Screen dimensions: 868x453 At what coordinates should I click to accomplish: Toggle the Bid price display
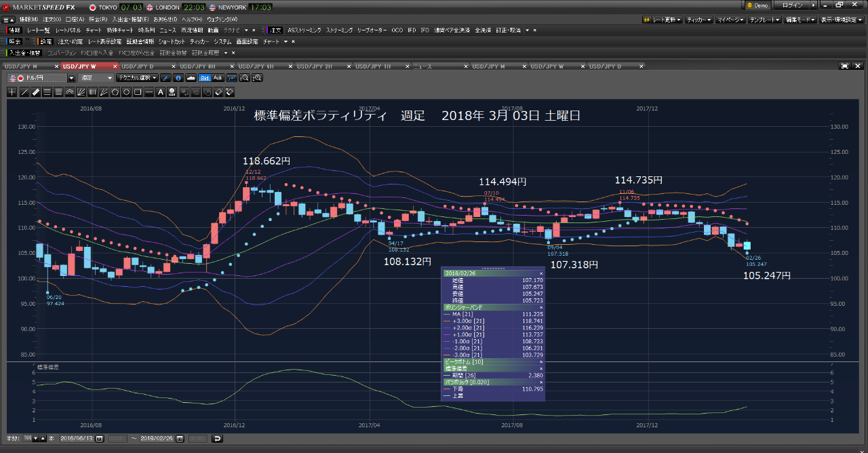tap(204, 78)
